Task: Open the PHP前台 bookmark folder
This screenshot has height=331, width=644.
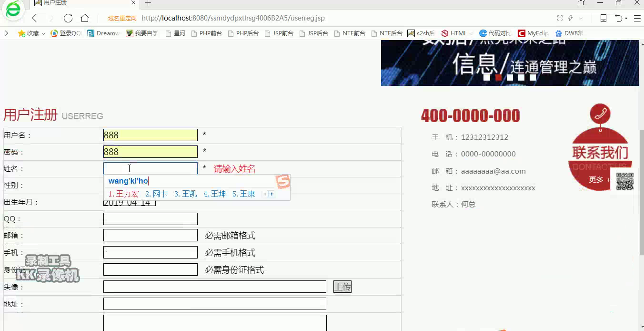Action: point(206,33)
